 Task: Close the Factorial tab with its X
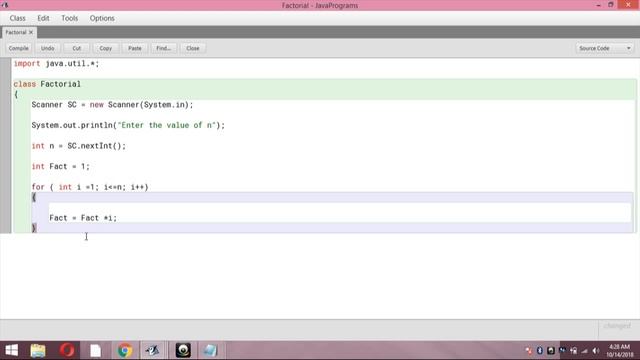(31, 32)
